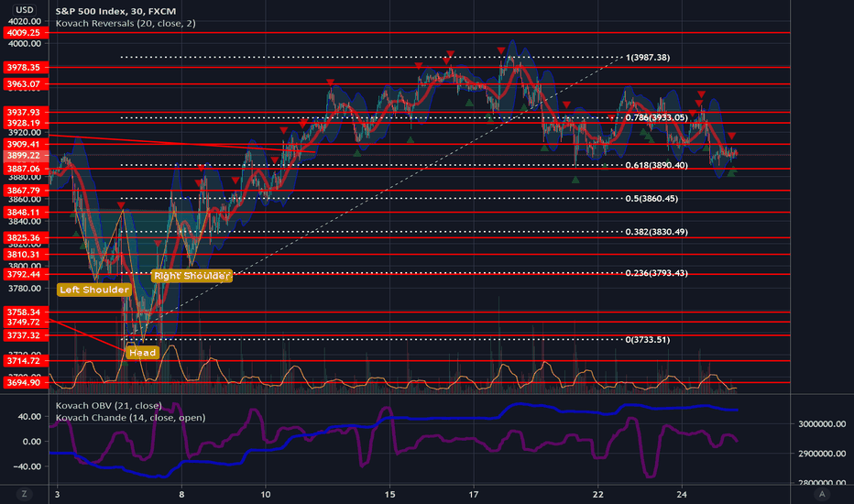Click the 3963.07 price level label
Screen dimensions: 854x504
click(26, 84)
